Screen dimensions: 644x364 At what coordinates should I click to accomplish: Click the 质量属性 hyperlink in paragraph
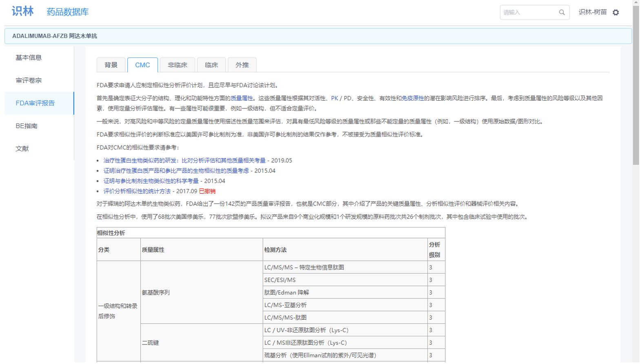pos(242,98)
